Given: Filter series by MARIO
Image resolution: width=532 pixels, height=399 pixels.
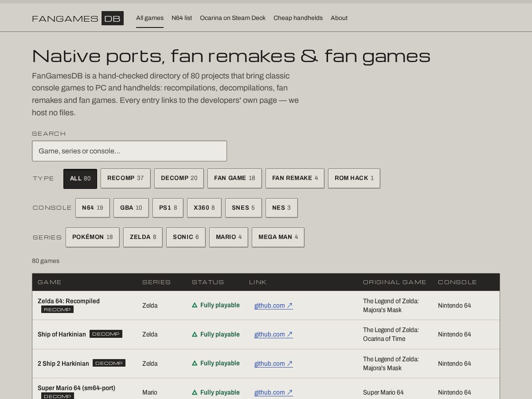Looking at the screenshot, I should pos(229,237).
